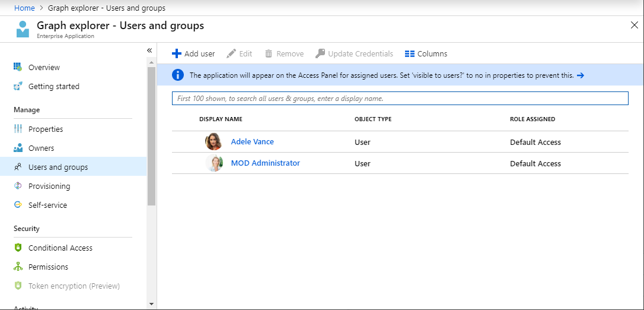This screenshot has height=310, width=644.
Task: Click the Provisioning icon
Action: click(18, 186)
